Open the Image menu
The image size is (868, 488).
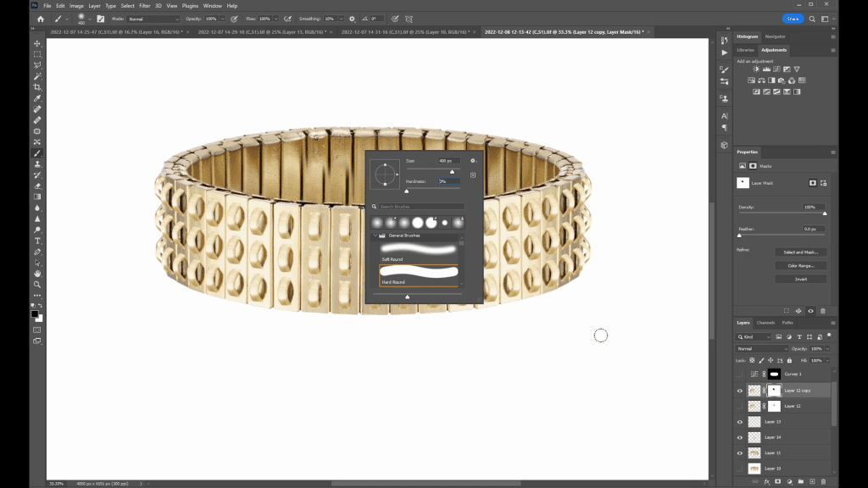(76, 6)
